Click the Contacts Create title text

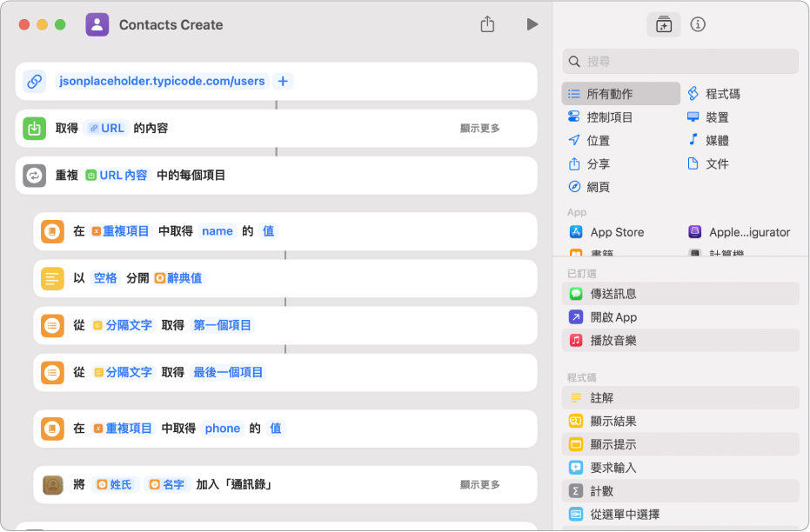click(171, 24)
